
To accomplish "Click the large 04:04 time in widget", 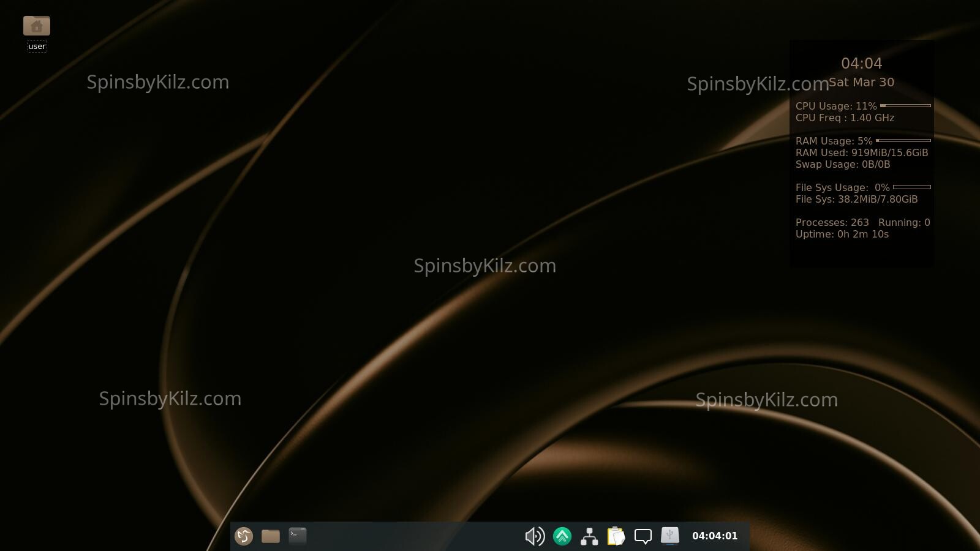I will pos(861,64).
